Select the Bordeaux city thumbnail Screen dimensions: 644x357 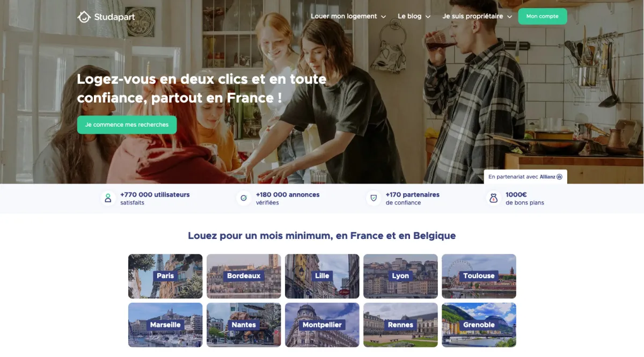click(x=244, y=276)
